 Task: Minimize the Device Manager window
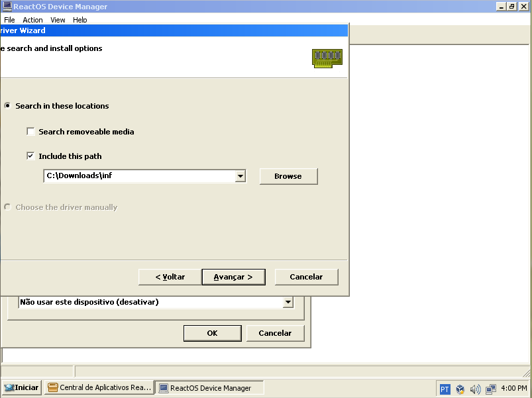(x=501, y=7)
